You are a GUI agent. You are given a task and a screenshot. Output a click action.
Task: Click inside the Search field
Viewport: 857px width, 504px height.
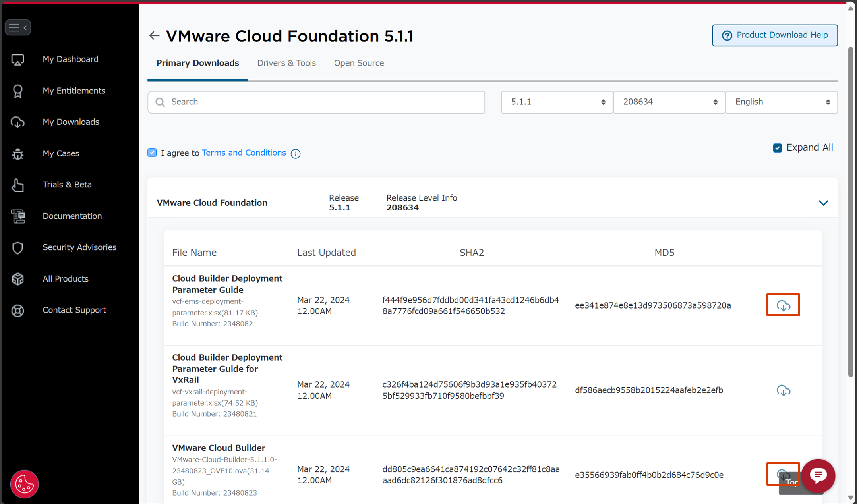[316, 102]
